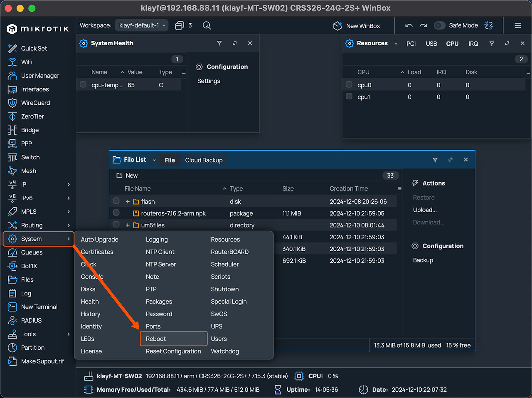Image resolution: width=532 pixels, height=398 pixels.
Task: Select Packages in the System menu
Action: [159, 302]
